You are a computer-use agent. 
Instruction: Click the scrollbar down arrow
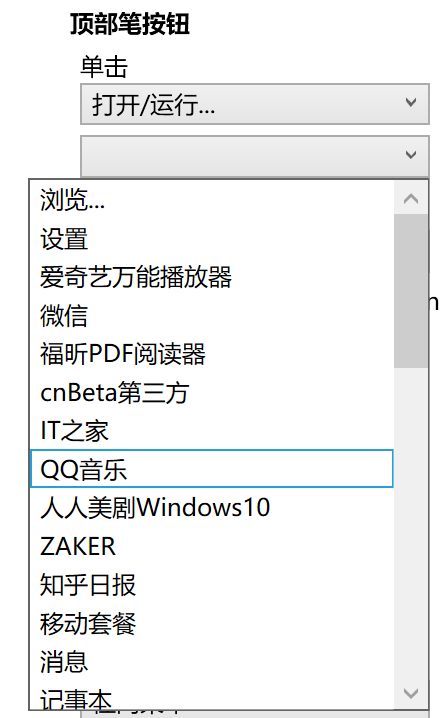point(411,693)
